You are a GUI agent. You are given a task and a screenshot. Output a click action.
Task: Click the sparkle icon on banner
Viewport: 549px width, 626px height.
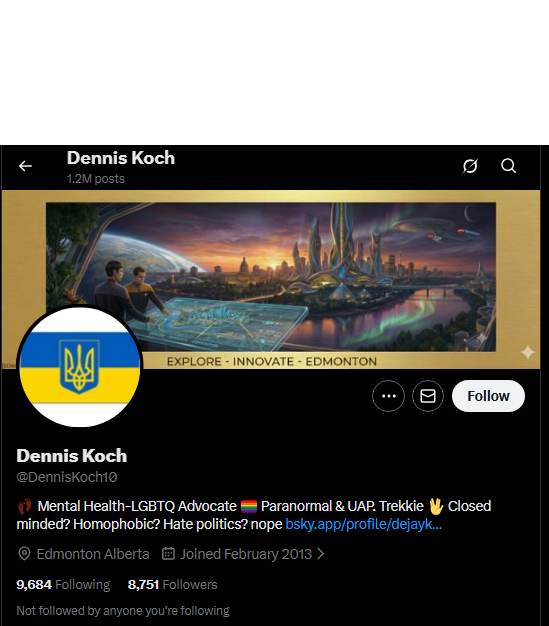(528, 352)
